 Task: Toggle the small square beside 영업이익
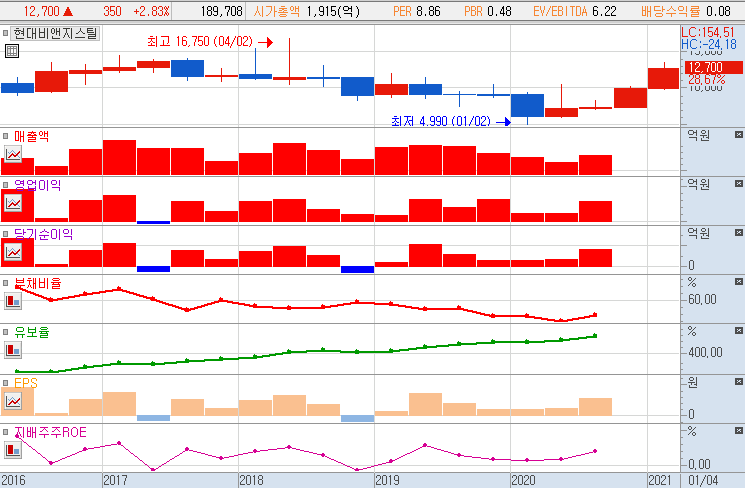[x=6, y=185]
